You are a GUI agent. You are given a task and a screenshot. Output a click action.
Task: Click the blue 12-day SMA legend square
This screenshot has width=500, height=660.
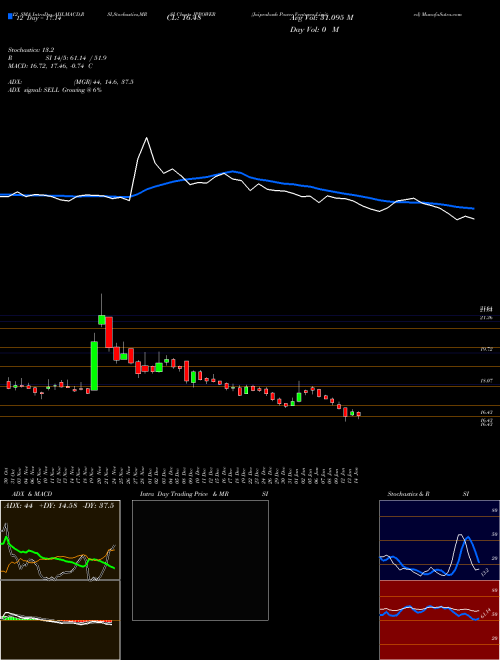[10, 16]
